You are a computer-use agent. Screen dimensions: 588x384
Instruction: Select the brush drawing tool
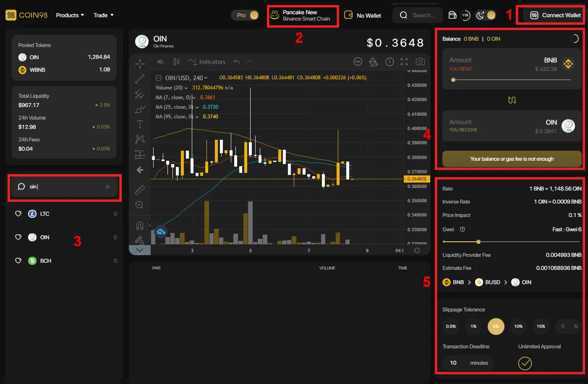pyautogui.click(x=140, y=110)
